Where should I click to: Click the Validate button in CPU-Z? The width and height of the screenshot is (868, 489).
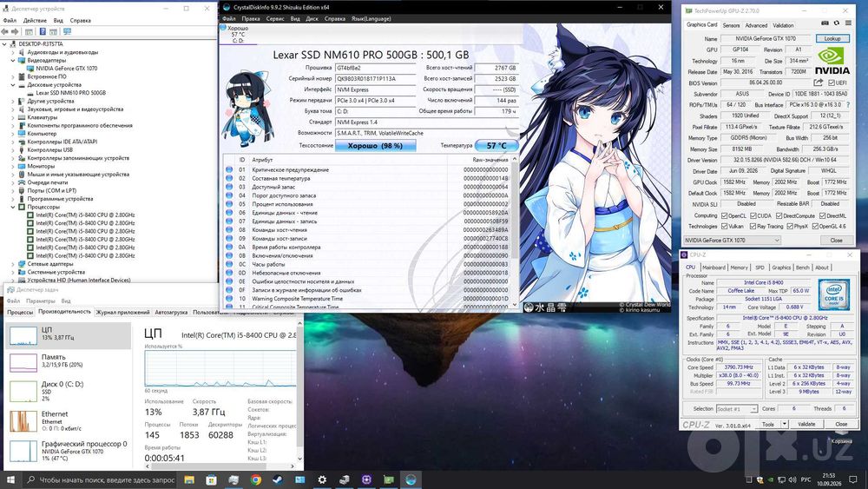tap(806, 424)
